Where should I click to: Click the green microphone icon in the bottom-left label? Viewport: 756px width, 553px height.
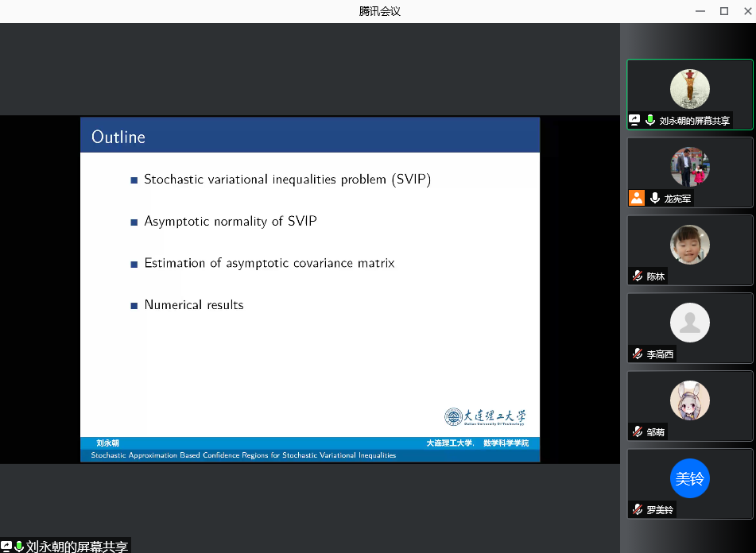18,547
